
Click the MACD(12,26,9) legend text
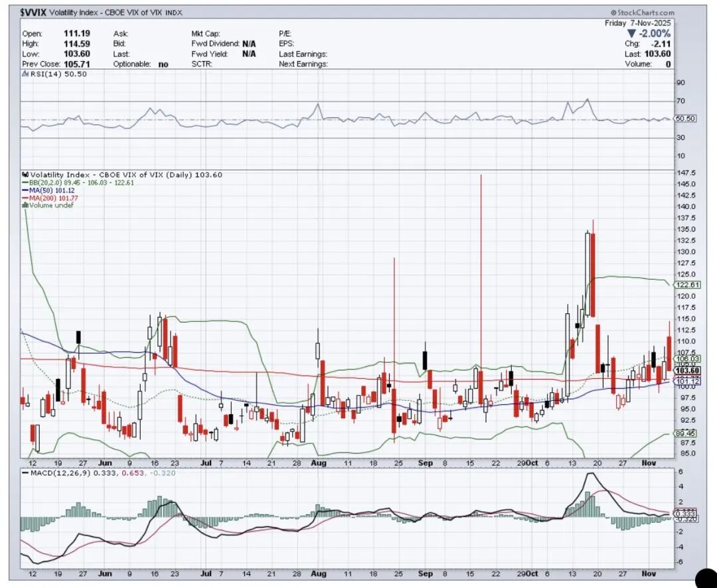click(x=60, y=473)
